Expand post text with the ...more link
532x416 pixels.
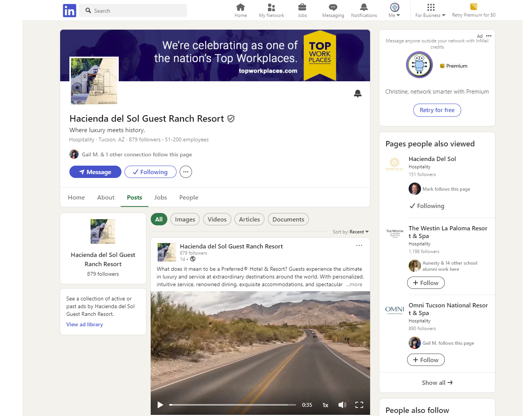(x=354, y=285)
